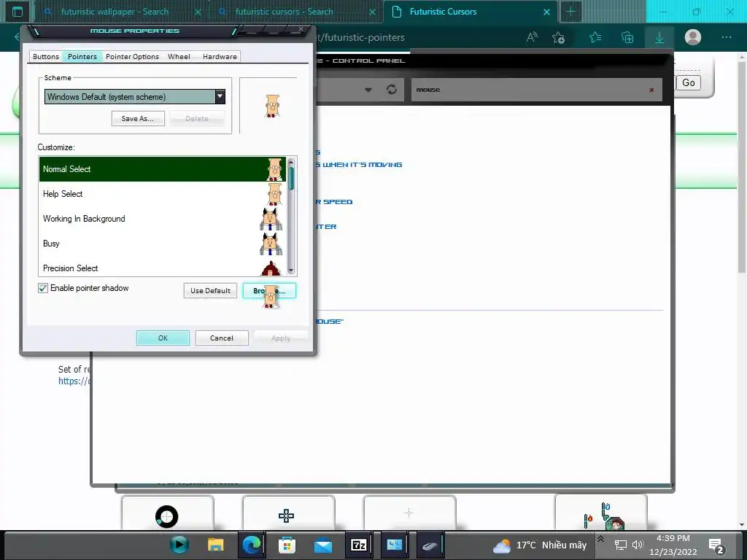The height and width of the screenshot is (560, 747).
Task: Open the 'futuristic cursors - Search' browser tab
Action: tap(284, 12)
